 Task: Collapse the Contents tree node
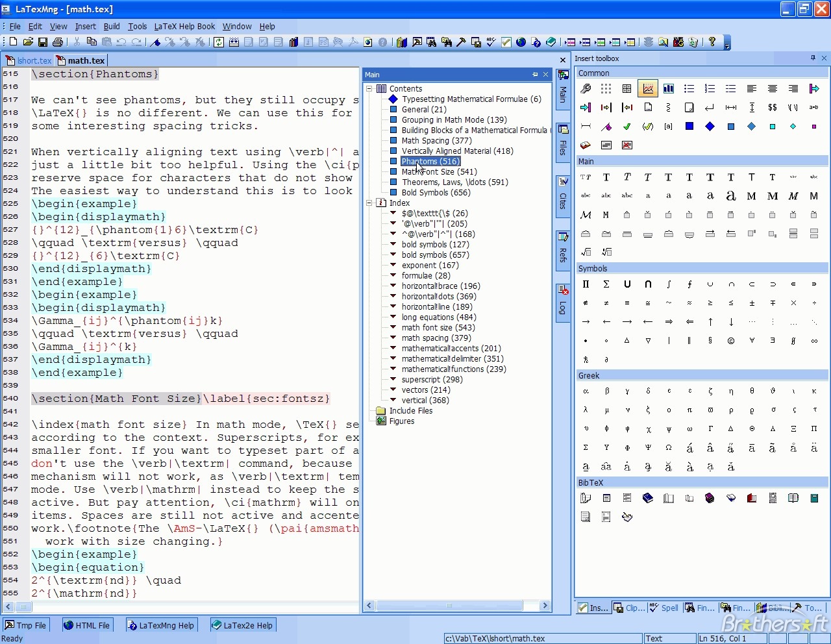[369, 89]
